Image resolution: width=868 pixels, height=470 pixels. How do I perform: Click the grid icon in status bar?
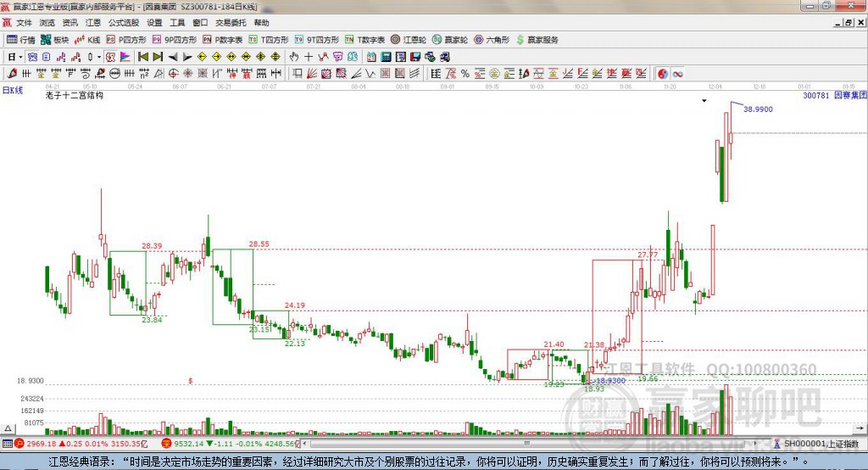[7, 444]
